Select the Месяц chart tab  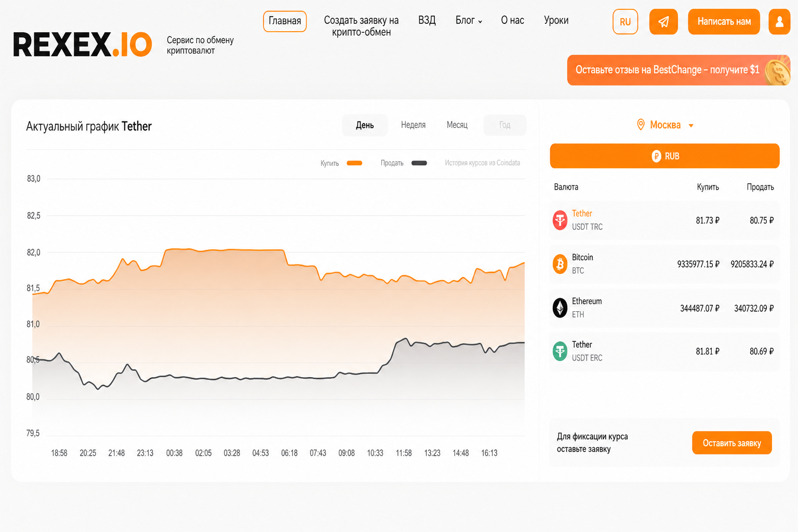(x=457, y=125)
